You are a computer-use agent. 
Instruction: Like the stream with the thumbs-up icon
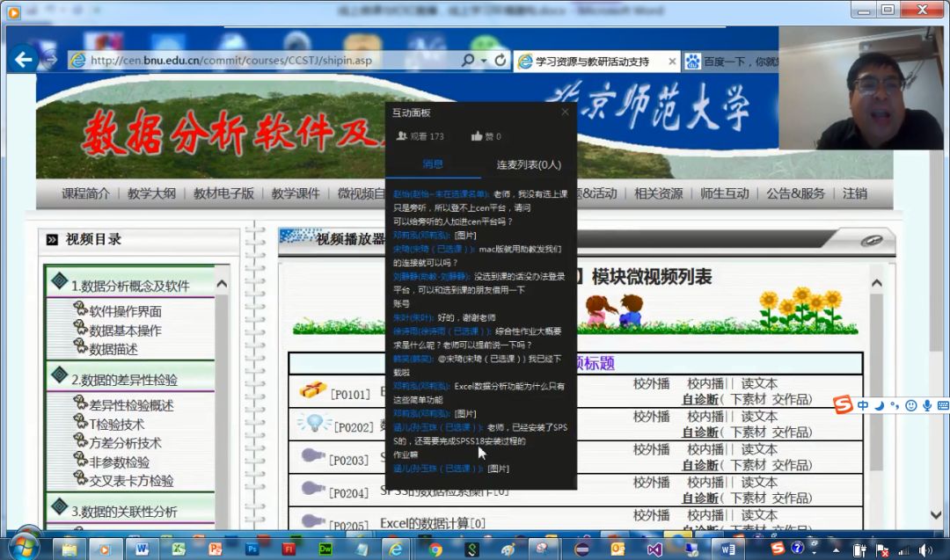point(477,136)
